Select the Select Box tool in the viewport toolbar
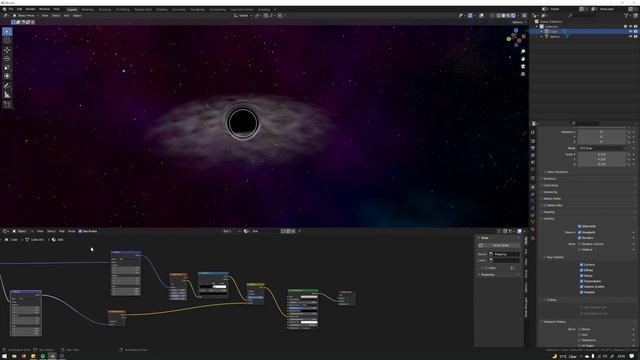 pos(7,31)
